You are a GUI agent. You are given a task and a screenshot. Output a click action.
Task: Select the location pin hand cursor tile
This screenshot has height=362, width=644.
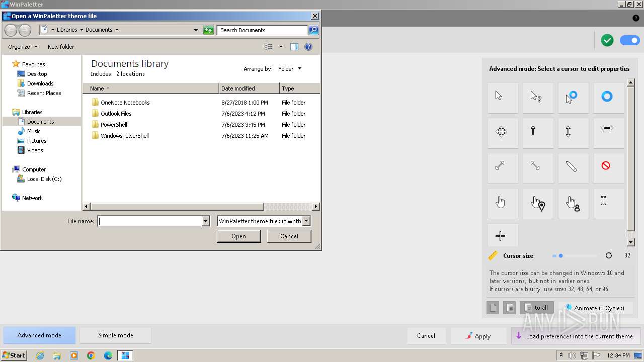coord(538,204)
